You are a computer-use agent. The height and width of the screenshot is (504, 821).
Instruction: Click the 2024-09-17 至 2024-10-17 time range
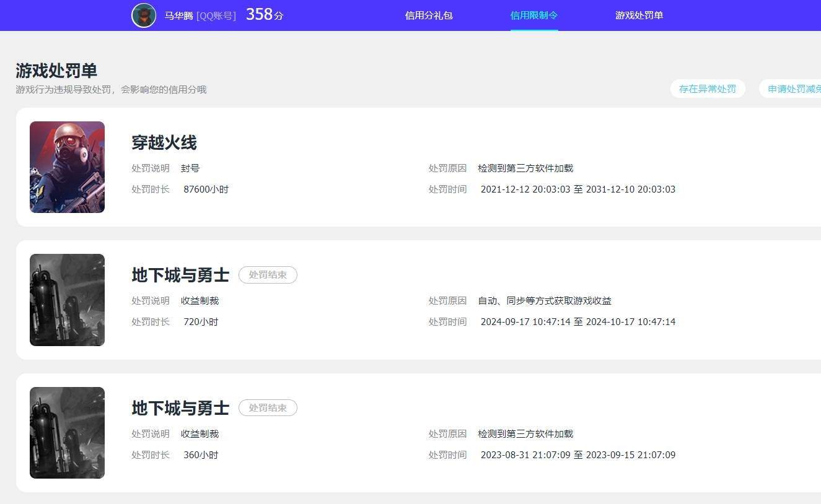578,322
